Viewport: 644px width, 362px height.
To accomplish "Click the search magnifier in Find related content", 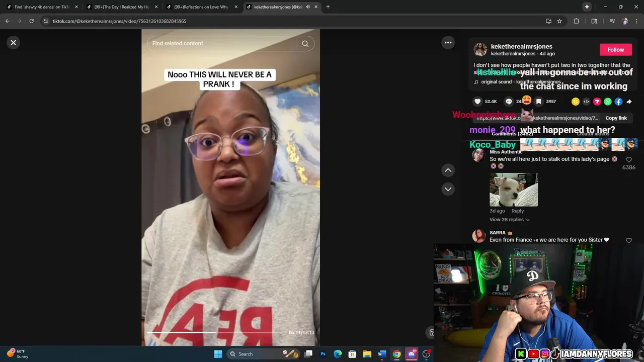I will pyautogui.click(x=305, y=44).
